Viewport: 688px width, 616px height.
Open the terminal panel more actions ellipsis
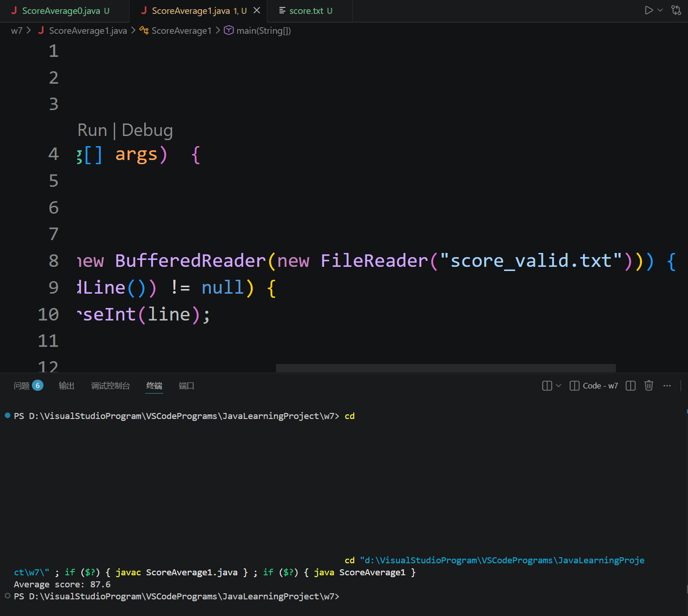[667, 386]
